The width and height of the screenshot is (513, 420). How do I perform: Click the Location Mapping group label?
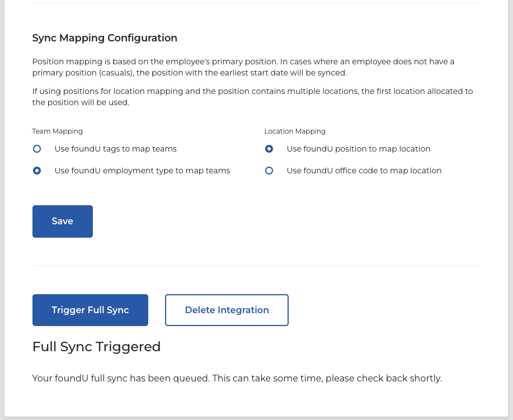(x=295, y=131)
